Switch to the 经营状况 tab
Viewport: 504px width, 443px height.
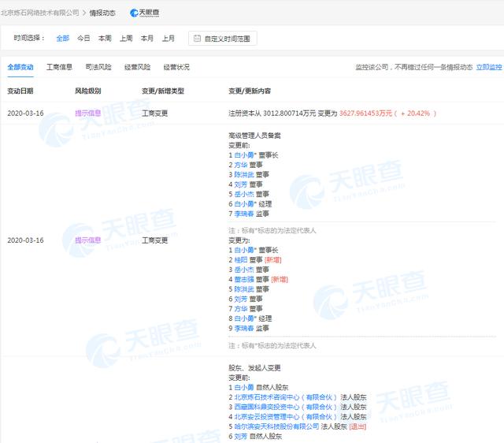tap(176, 67)
